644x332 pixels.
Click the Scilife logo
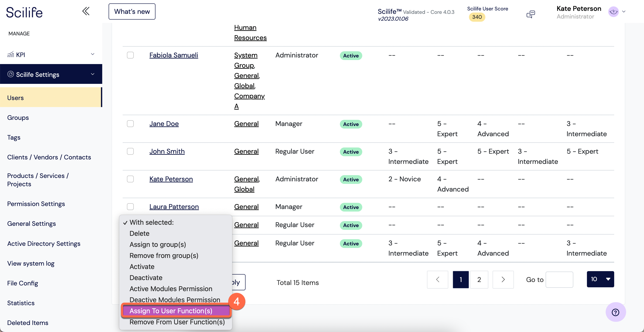click(x=24, y=12)
